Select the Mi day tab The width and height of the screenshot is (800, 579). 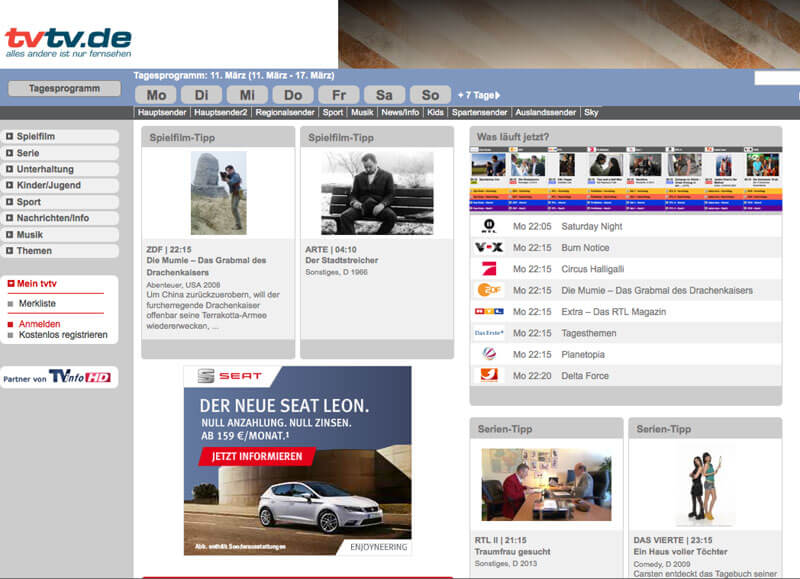click(x=247, y=95)
